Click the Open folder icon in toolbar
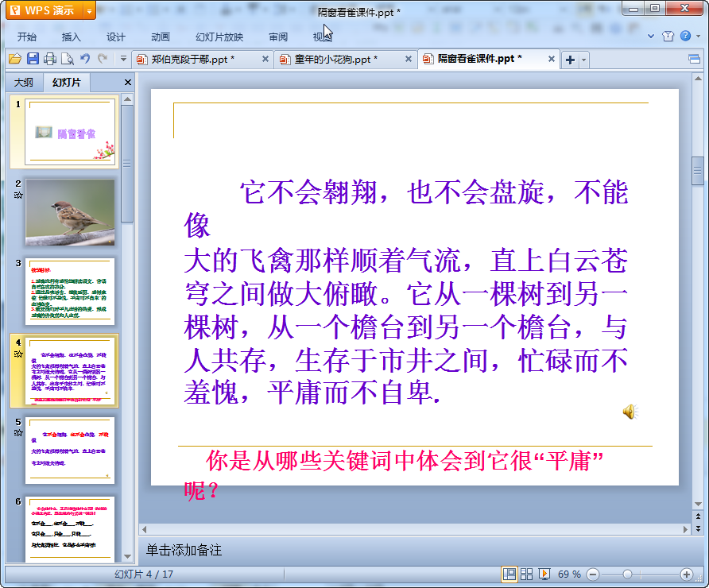Image resolution: width=709 pixels, height=588 pixels. pyautogui.click(x=15, y=59)
